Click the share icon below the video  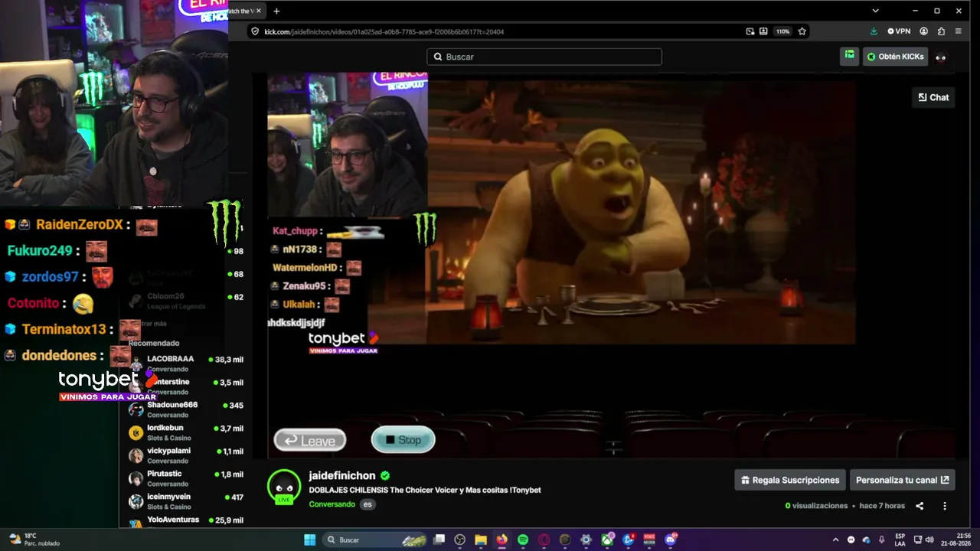pos(920,506)
